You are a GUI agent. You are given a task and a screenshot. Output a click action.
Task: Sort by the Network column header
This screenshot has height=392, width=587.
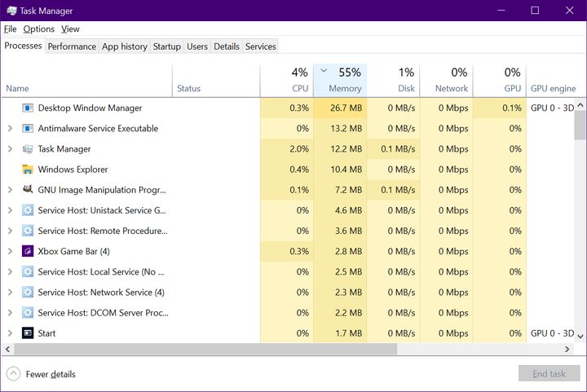coord(446,81)
